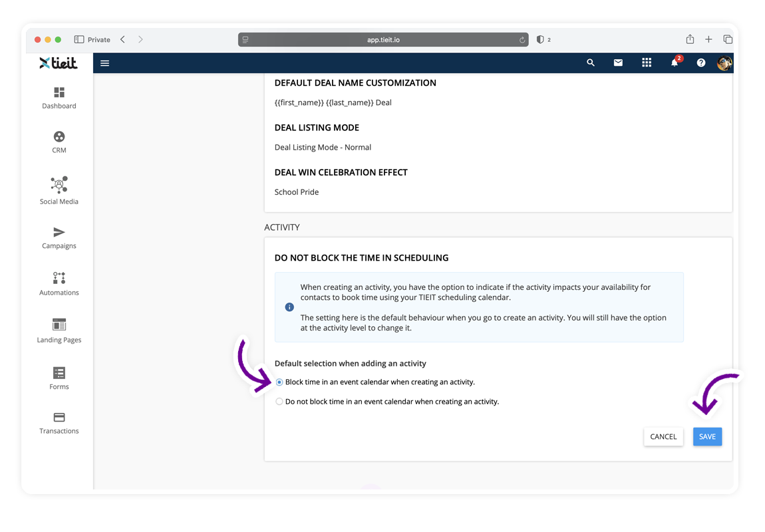Screen dimensions: 765x532
Task: Click the browser share icon
Action: click(x=690, y=39)
